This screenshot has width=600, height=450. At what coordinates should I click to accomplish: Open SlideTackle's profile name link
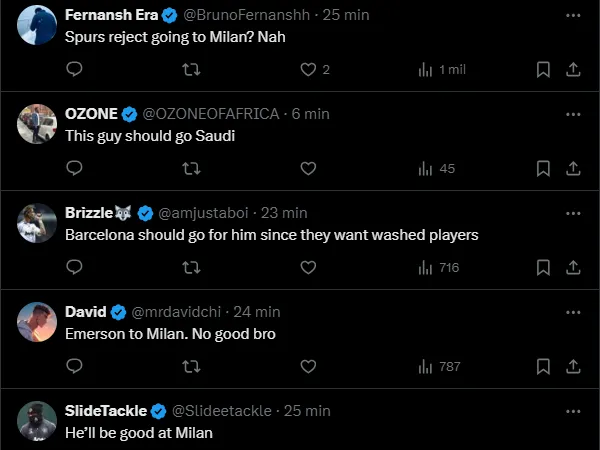(105, 410)
